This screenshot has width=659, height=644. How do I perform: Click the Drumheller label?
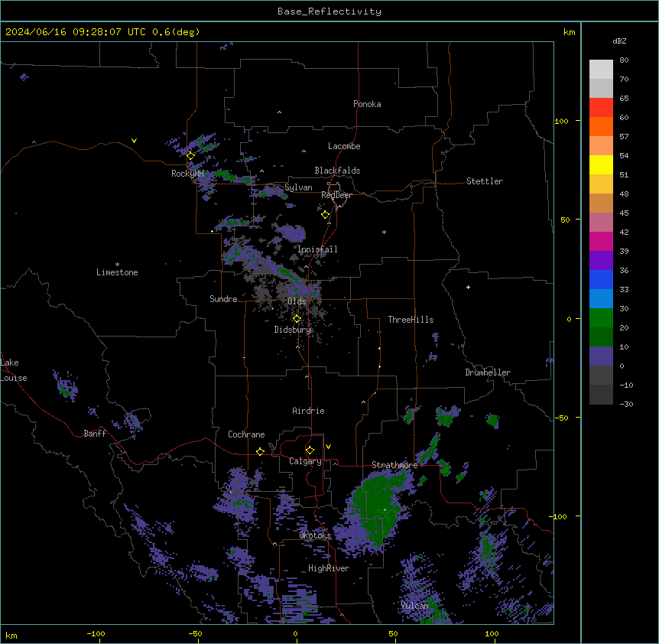[488, 372]
